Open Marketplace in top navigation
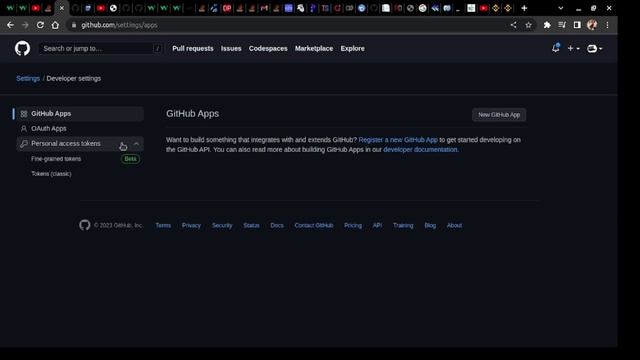Image resolution: width=640 pixels, height=360 pixels. [314, 49]
